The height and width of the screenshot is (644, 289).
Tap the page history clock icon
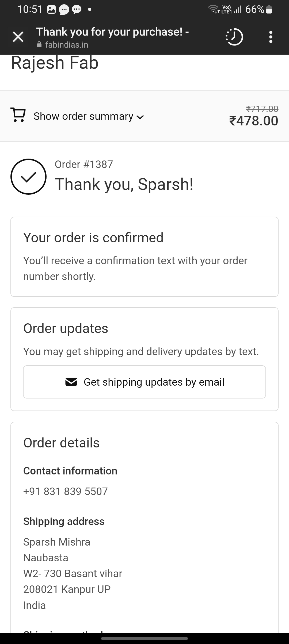(x=234, y=37)
